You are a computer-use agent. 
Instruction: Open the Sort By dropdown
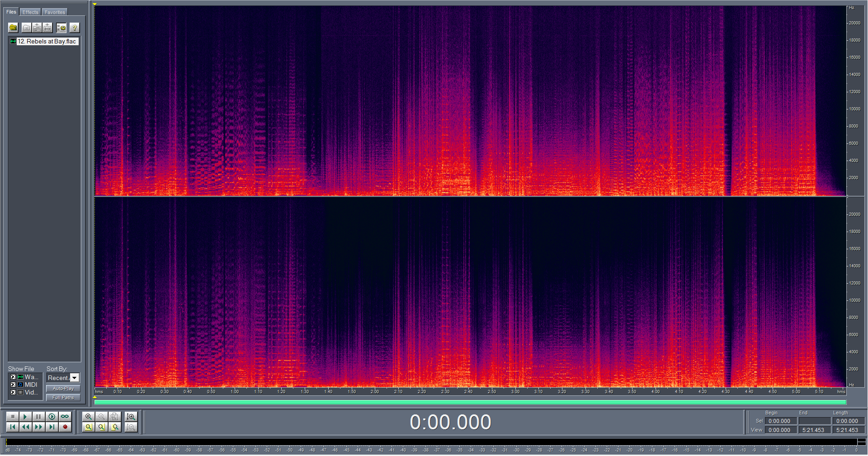point(75,378)
